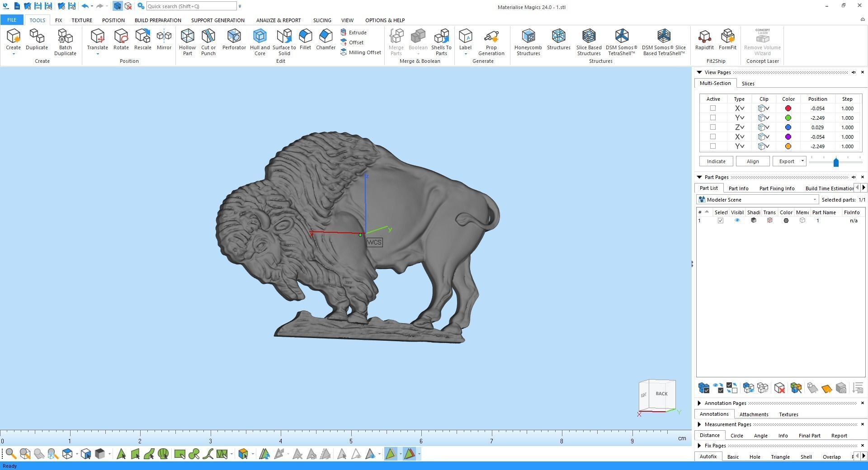Activate the Shells To Parts tool

coord(441,41)
